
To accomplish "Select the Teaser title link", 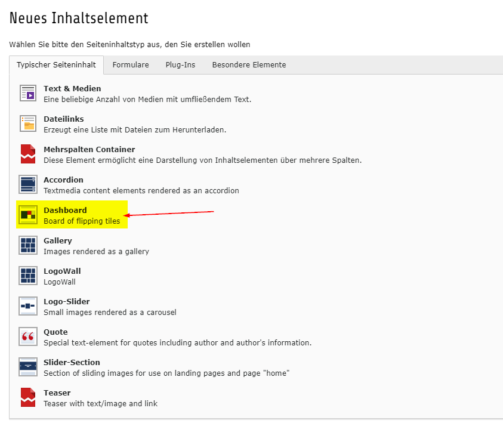I will coord(57,393).
